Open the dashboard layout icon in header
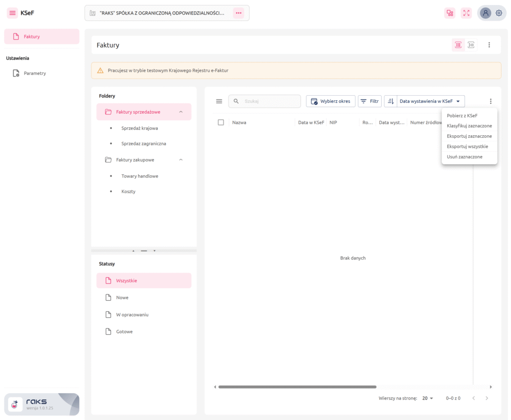 450,13
